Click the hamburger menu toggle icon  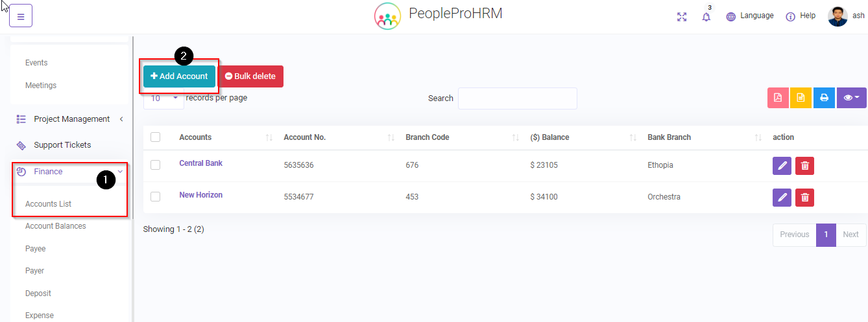tap(21, 16)
